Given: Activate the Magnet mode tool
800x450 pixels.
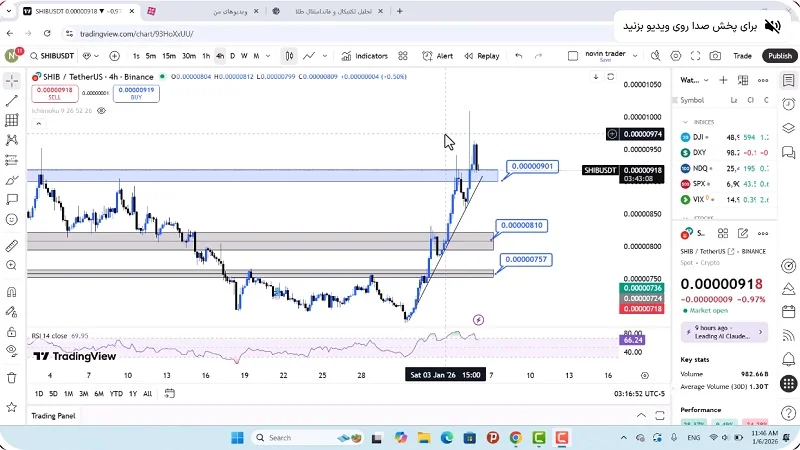Looking at the screenshot, I should 11,293.
